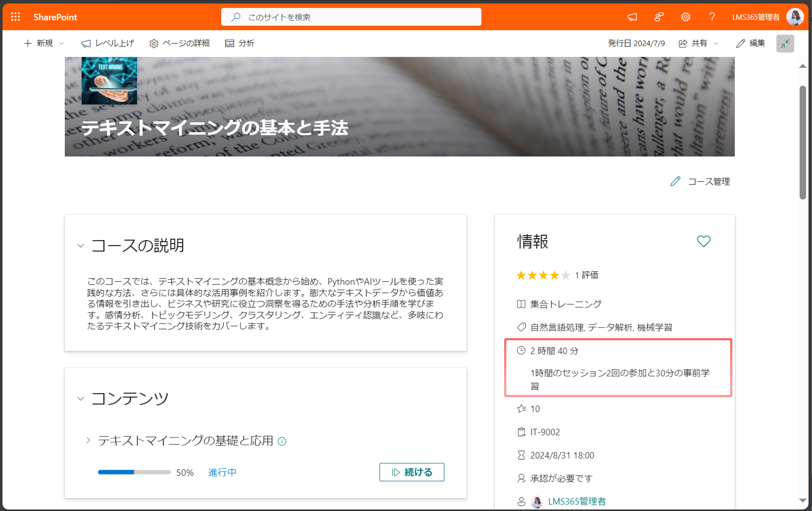Click the コース管理 pencil icon
812x511 pixels.
point(675,181)
